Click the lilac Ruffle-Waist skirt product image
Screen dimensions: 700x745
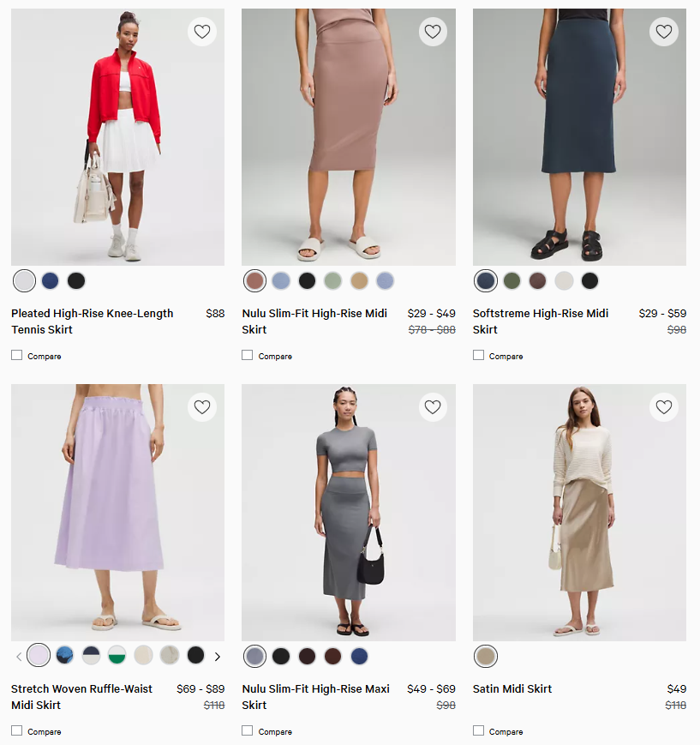pyautogui.click(x=117, y=512)
